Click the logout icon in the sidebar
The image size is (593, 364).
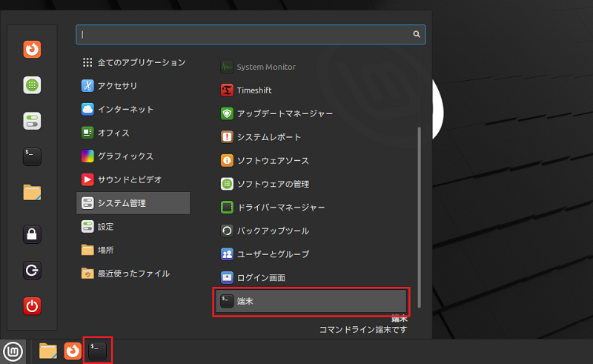coord(32,270)
